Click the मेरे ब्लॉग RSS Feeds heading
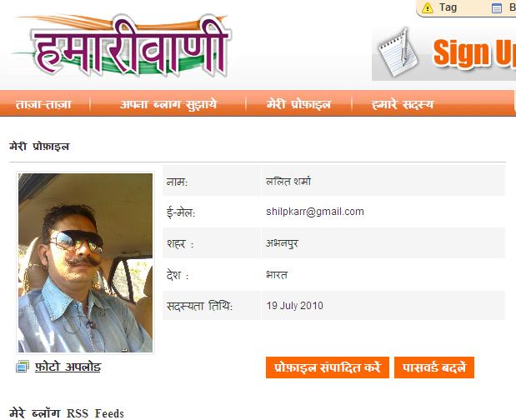Image resolution: width=516 pixels, height=420 pixels. (x=67, y=413)
